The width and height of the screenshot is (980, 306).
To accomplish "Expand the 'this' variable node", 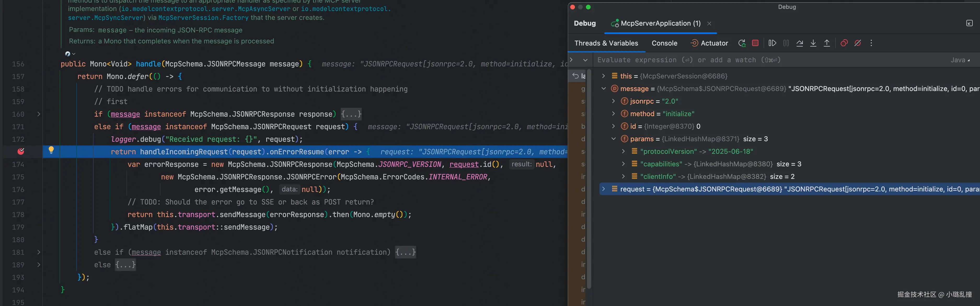I will pyautogui.click(x=603, y=76).
